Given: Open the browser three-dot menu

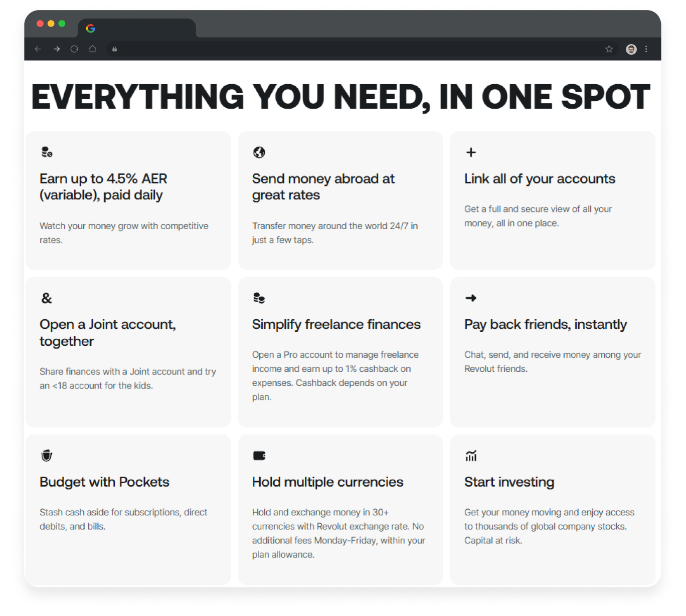Looking at the screenshot, I should (x=646, y=49).
